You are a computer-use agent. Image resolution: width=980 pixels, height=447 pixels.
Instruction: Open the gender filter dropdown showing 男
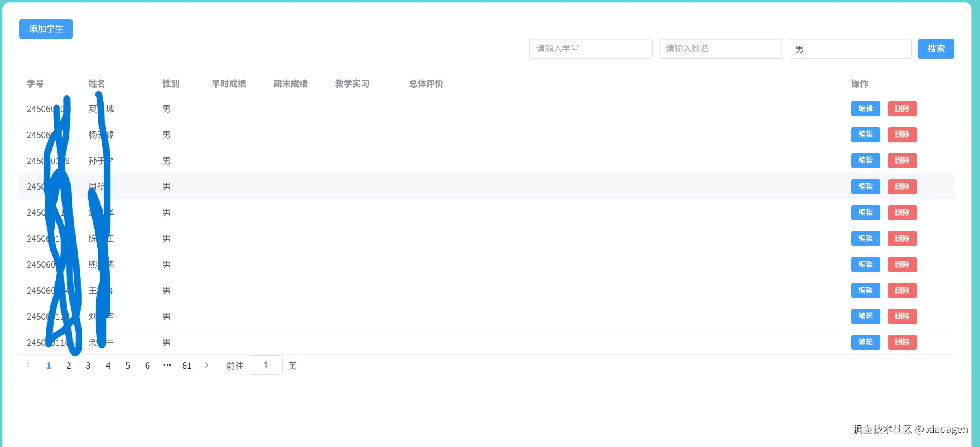[849, 48]
